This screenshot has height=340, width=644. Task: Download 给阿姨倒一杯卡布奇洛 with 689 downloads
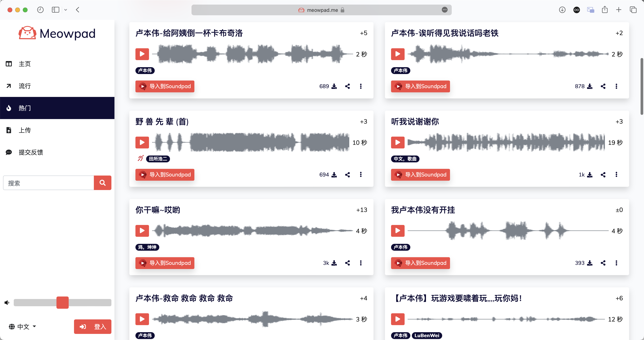pyautogui.click(x=334, y=86)
